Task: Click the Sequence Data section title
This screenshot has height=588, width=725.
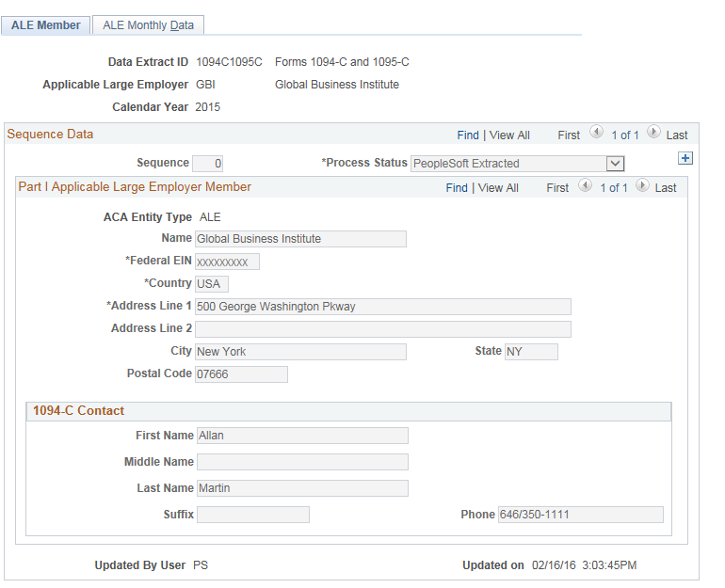Action: [x=50, y=134]
